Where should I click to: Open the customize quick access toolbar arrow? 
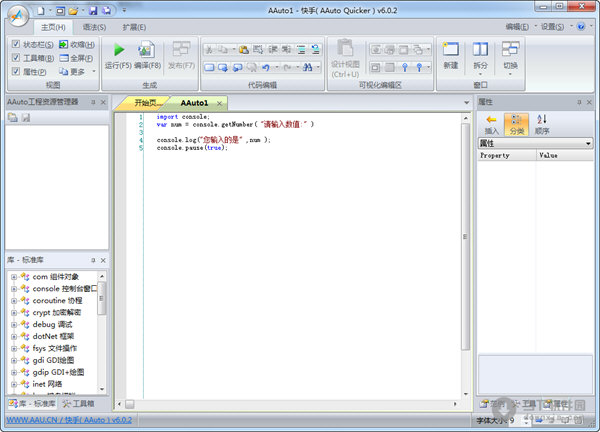pos(124,10)
